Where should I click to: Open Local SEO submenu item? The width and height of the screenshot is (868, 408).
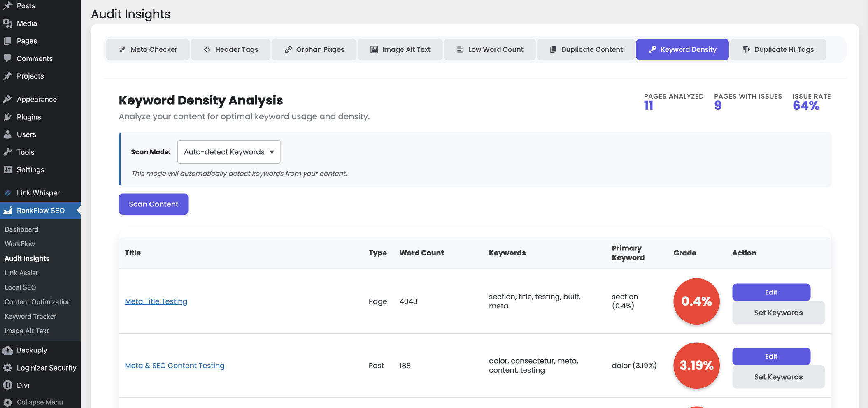click(20, 287)
